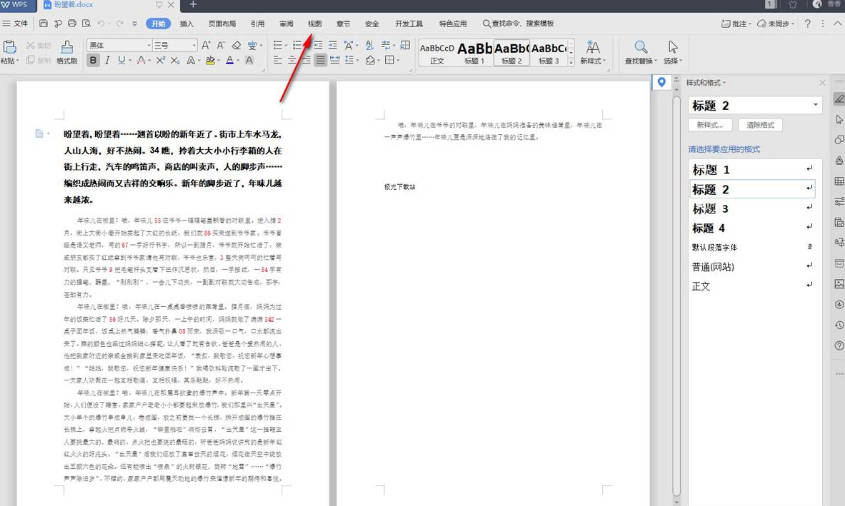Click the Bulleted List icon
This screenshot has height=506, width=845.
pos(278,45)
